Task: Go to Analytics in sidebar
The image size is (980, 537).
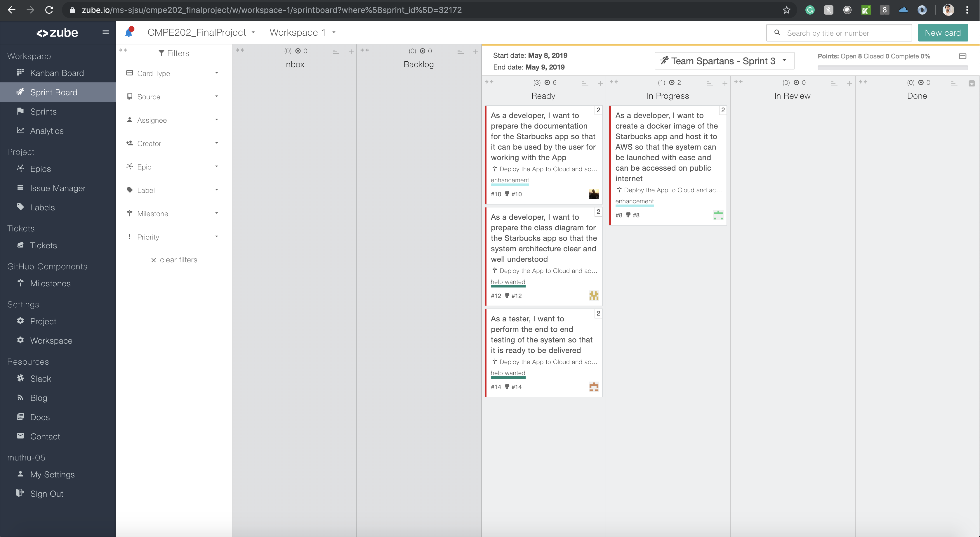Action: click(47, 131)
